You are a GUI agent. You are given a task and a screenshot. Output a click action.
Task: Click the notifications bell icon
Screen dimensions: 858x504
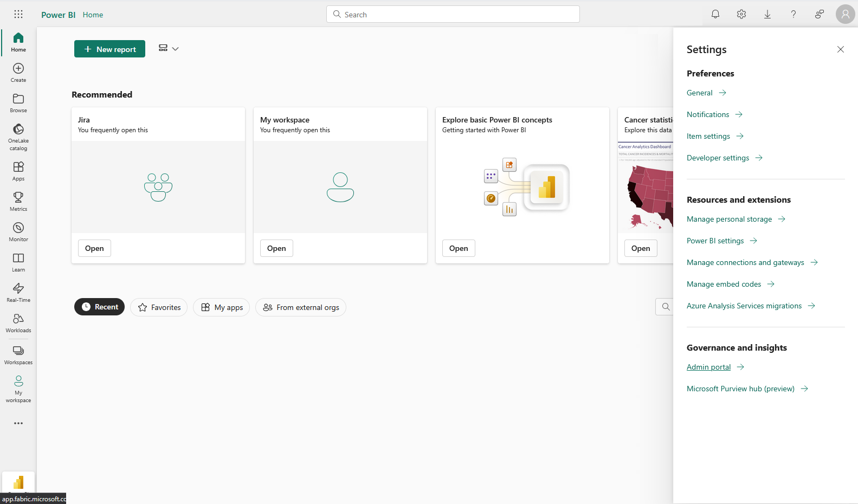click(x=715, y=15)
